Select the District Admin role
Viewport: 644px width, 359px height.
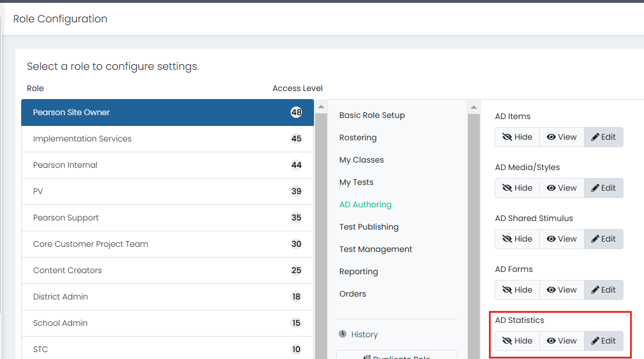click(x=61, y=297)
